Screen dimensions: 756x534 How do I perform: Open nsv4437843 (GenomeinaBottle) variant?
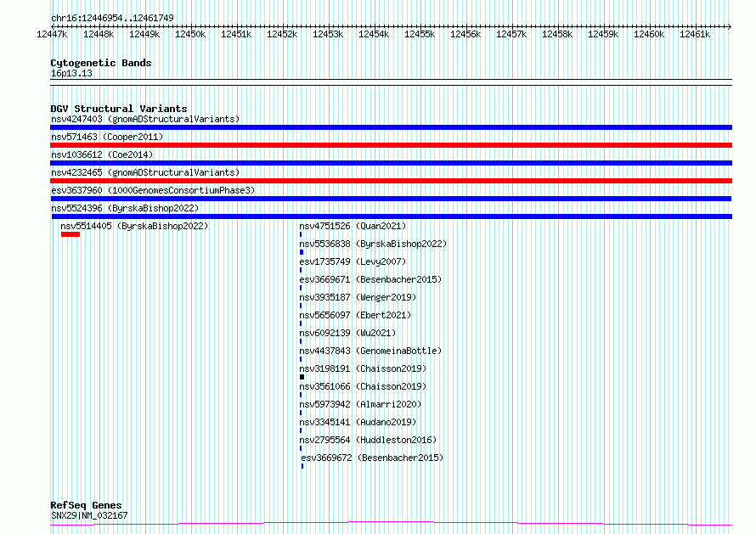[370, 351]
